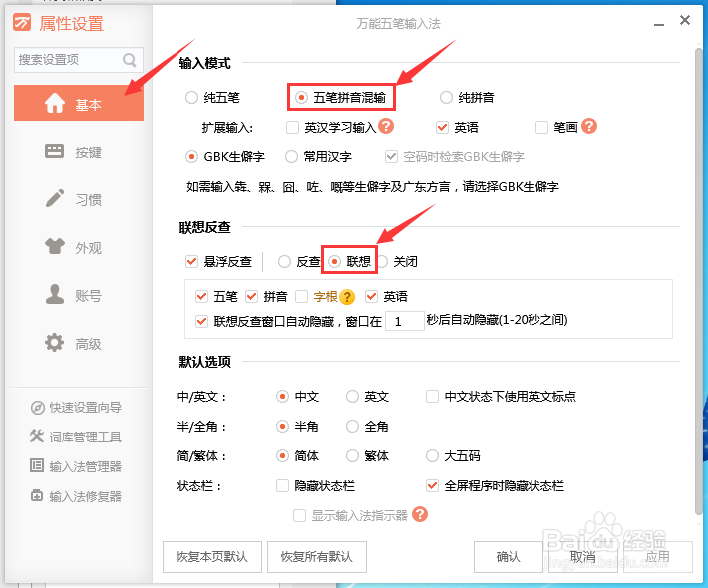Click the home icon on 基本
Viewport: 708px width, 588px height.
click(x=55, y=103)
